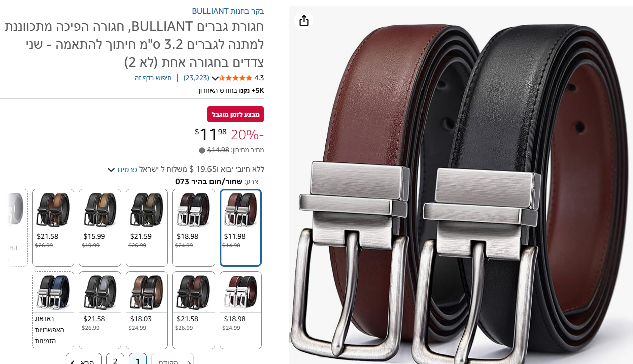Pick the $18.03 brown and black belt swatch

click(147, 310)
